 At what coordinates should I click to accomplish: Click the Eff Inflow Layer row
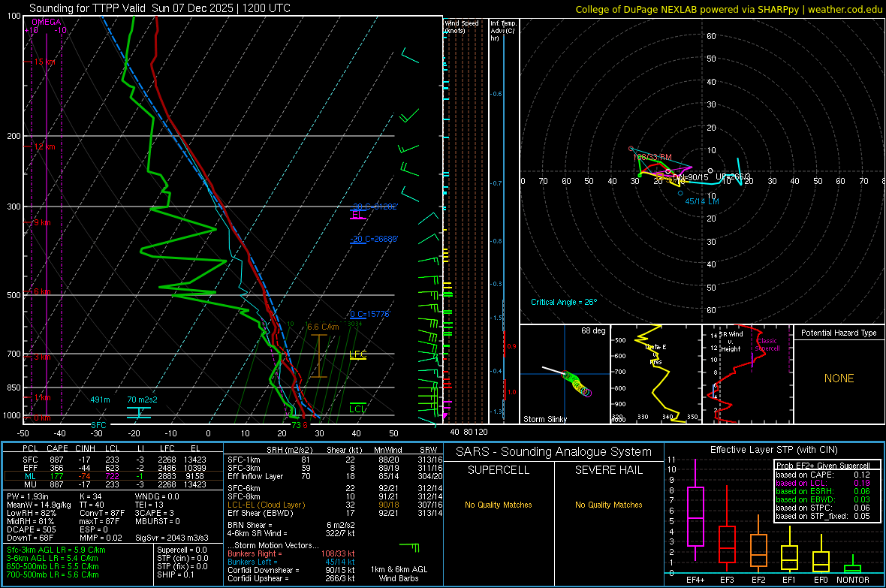tap(335, 476)
